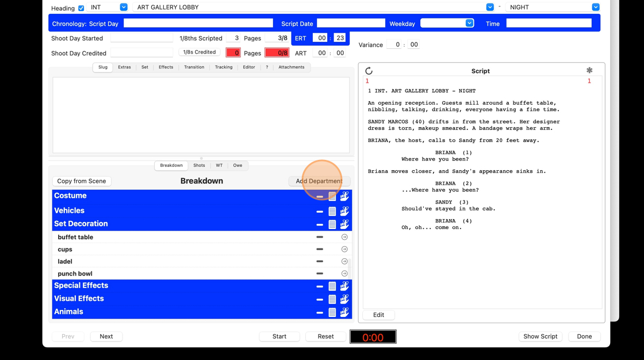The image size is (644, 360).
Task: Open the ART GALLERY LOBBY location dropdown
Action: 490,7
